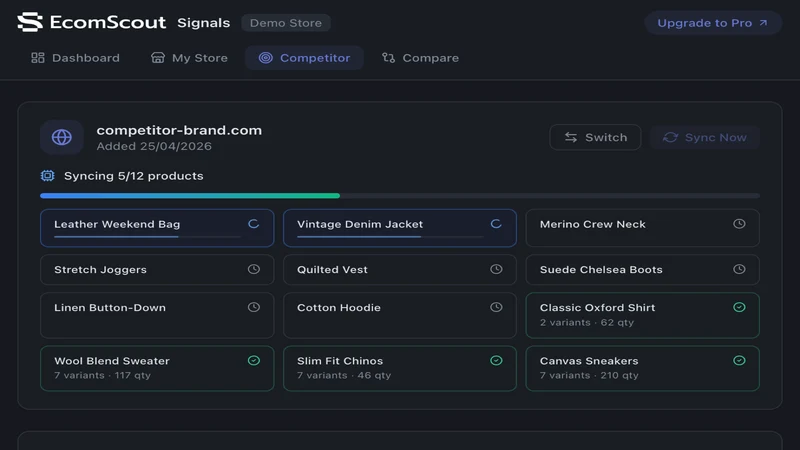The image size is (800, 450).
Task: Click Suede Chelsea Boots clock icon
Action: pos(739,269)
